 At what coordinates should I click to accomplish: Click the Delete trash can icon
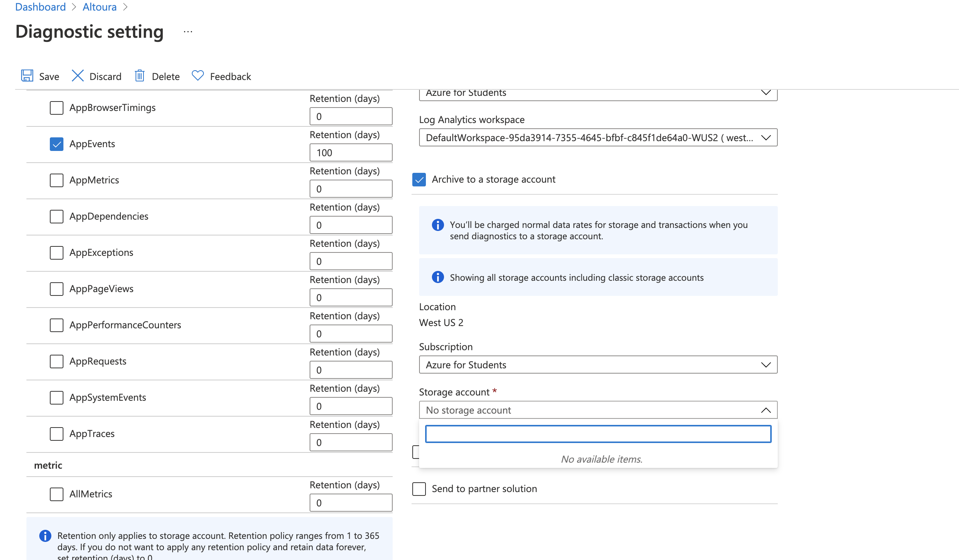coord(140,76)
